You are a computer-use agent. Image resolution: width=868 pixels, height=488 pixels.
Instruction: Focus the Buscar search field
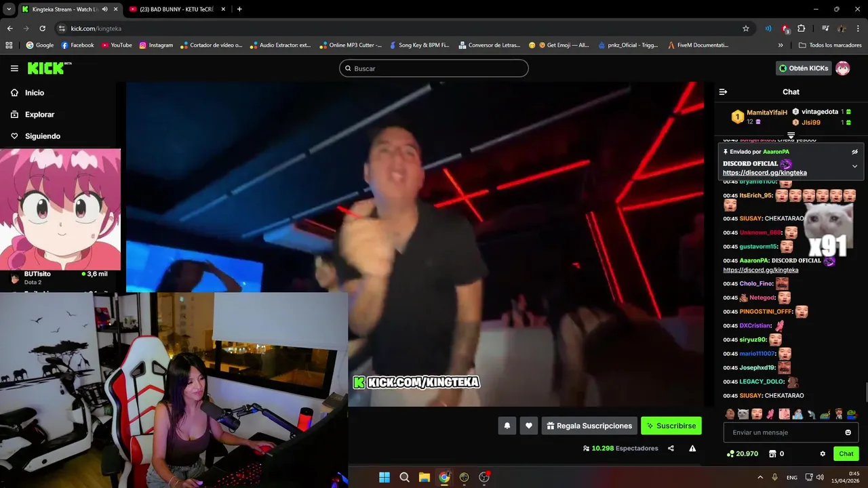point(434,68)
